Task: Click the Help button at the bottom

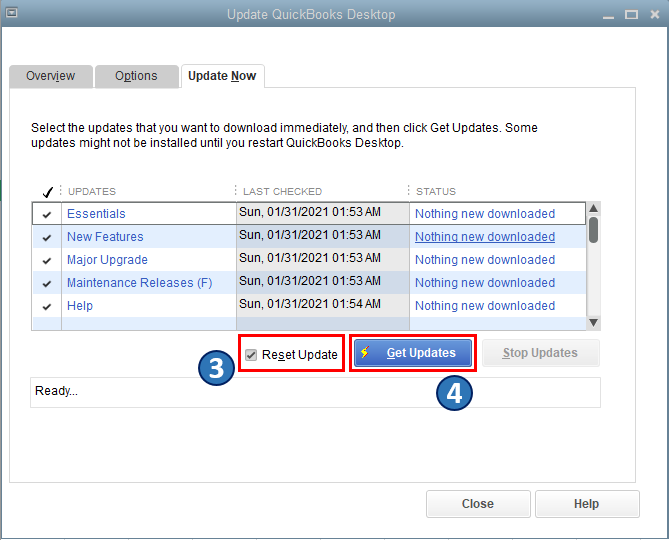Action: pos(587,504)
